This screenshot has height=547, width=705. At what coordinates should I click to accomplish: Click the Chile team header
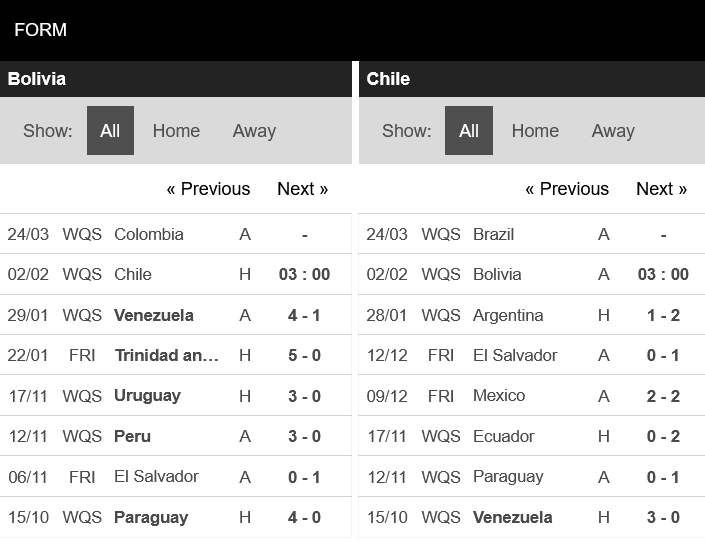(388, 79)
